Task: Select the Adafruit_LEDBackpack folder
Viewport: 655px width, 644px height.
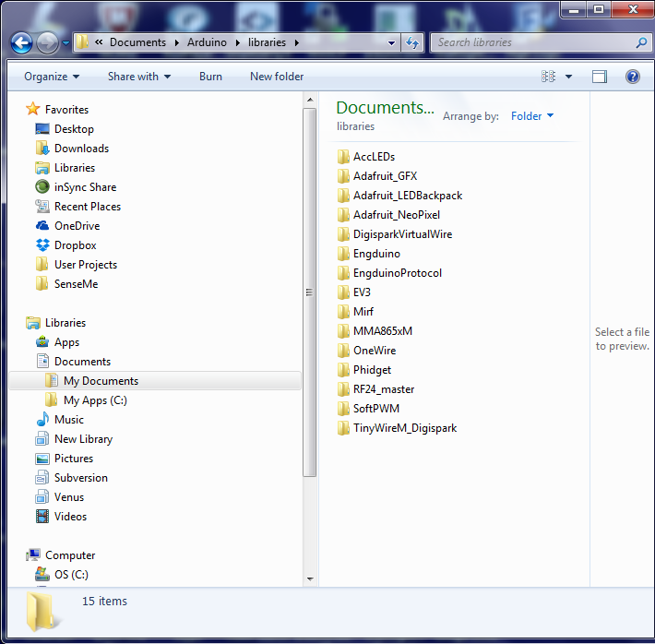Action: [x=399, y=196]
